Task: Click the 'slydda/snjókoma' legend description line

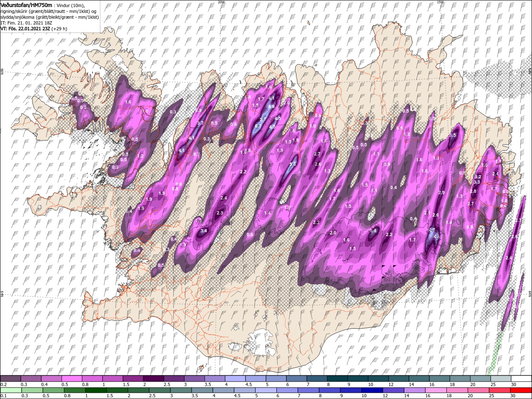Action: (49, 17)
